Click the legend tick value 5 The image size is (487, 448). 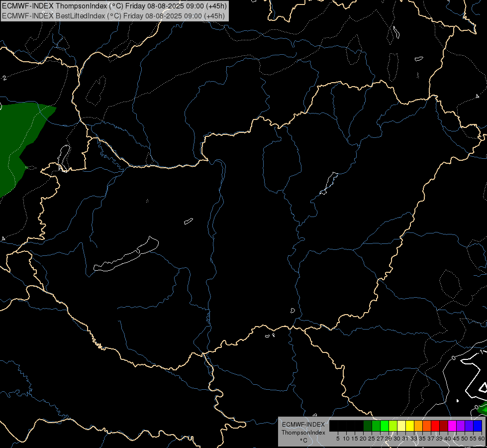click(338, 439)
